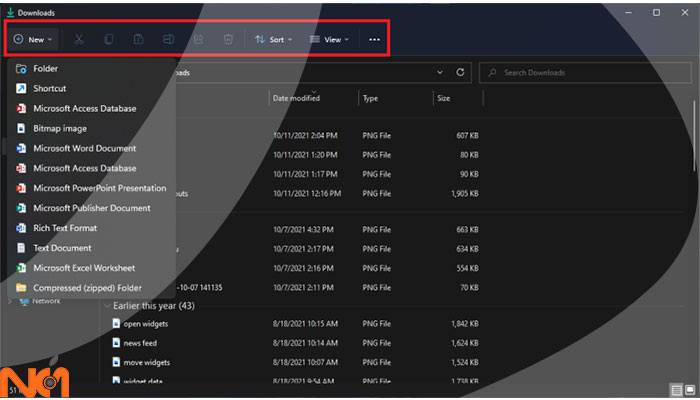Screen dimensions: 700x400
Task: Open the address bar history dropdown
Action: 440,72
